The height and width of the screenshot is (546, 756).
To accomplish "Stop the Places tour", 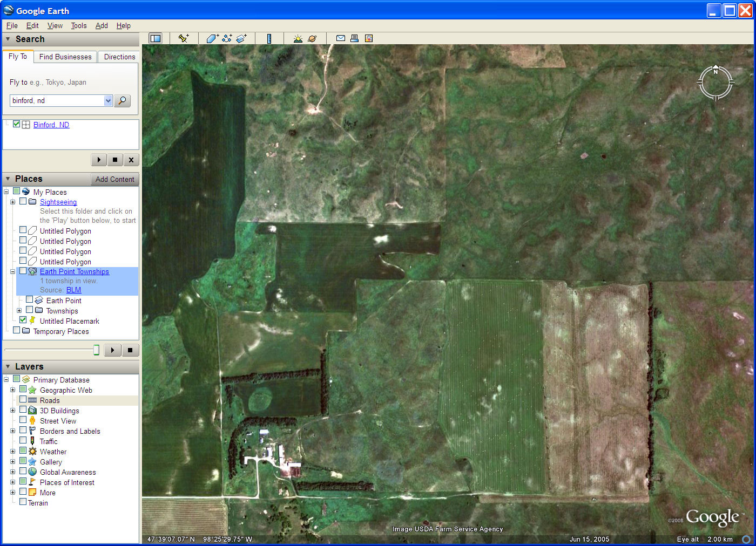I will point(130,350).
